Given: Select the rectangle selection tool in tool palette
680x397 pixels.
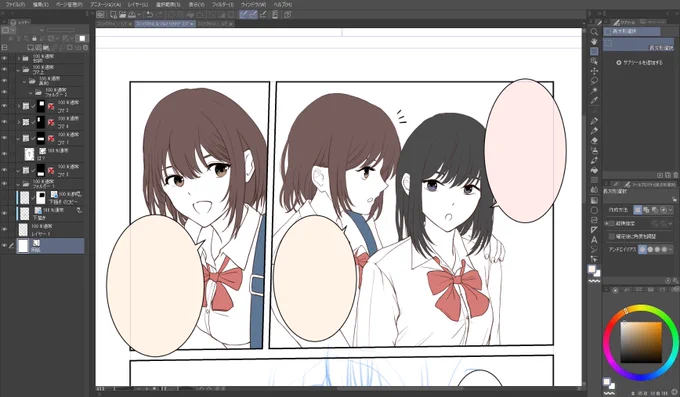Looking at the screenshot, I should tap(594, 51).
